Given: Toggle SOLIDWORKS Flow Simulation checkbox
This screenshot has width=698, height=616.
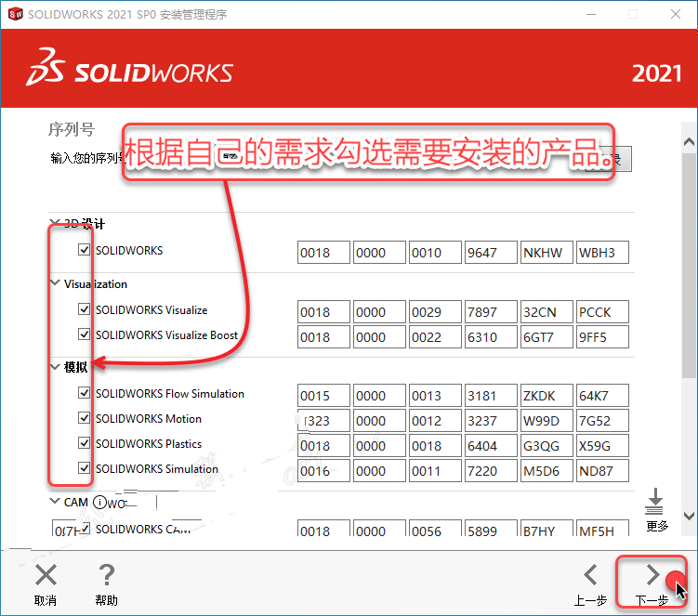Looking at the screenshot, I should tap(85, 393).
